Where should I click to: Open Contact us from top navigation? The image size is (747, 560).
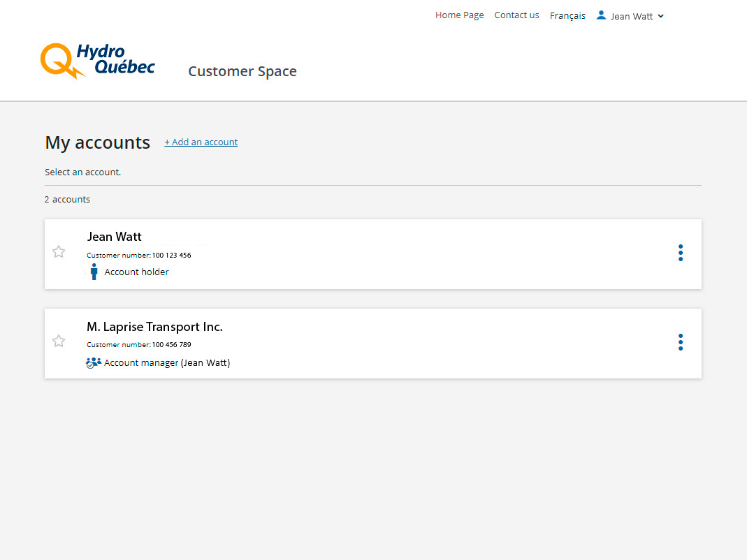pyautogui.click(x=516, y=15)
